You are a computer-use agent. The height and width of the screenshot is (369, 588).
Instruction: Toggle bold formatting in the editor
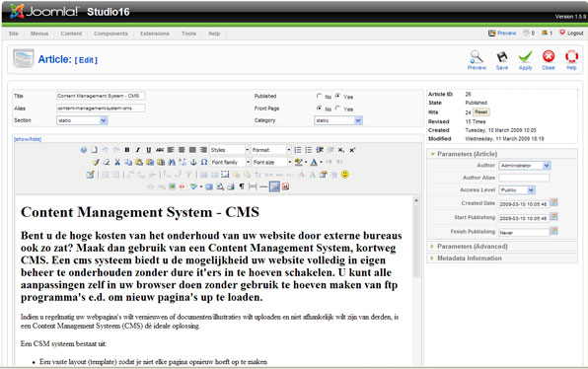(127, 150)
